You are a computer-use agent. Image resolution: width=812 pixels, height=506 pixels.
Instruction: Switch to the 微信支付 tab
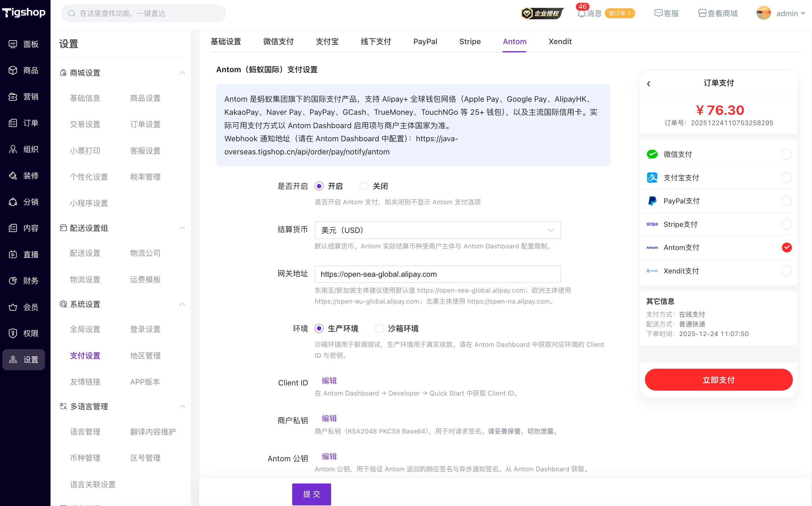[278, 41]
